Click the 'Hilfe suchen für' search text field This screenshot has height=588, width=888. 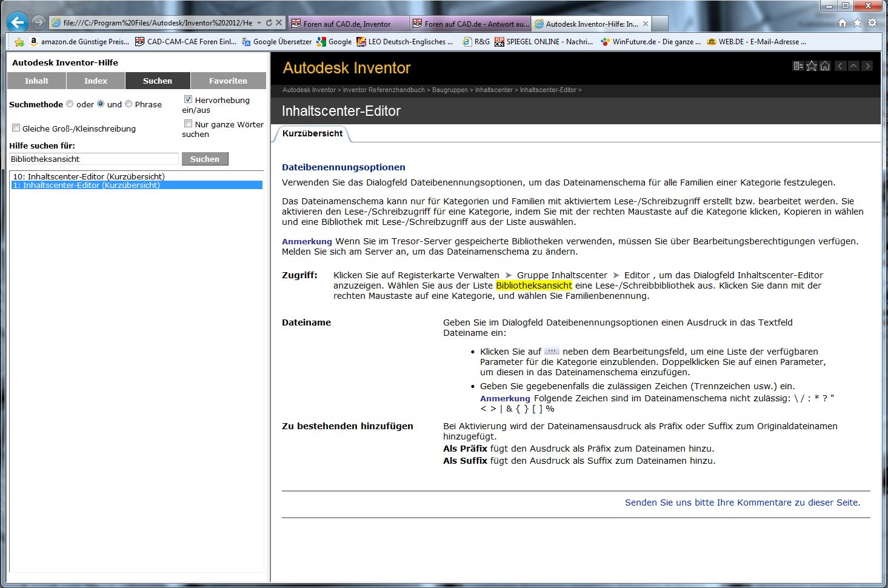pyautogui.click(x=94, y=159)
